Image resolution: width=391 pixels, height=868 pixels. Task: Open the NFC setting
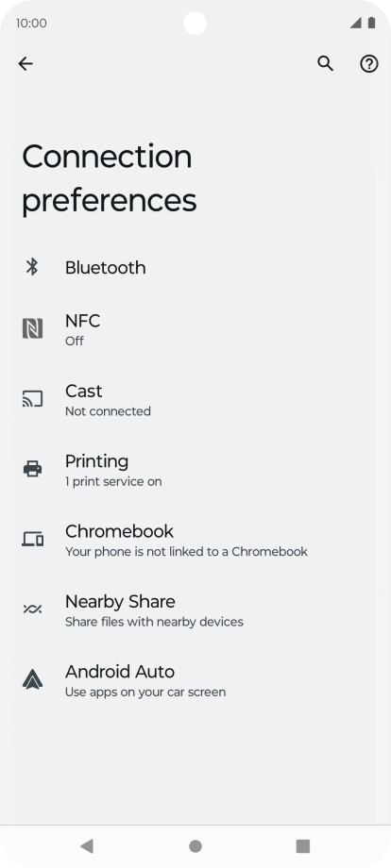coord(195,329)
